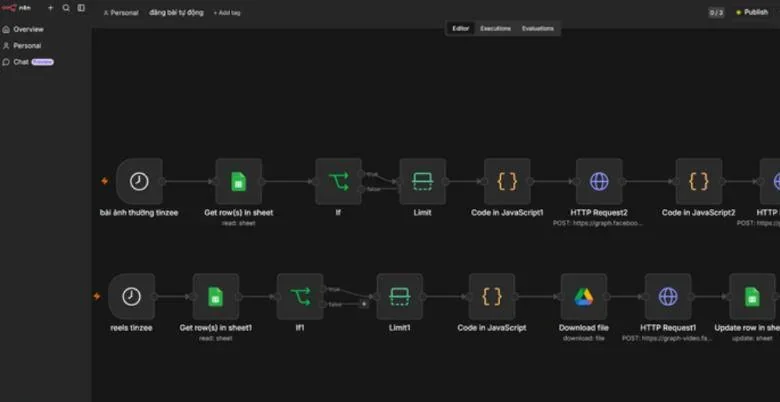Screen dimensions: 780x402
Task: Select the "If1" branch node
Action: tap(300, 297)
